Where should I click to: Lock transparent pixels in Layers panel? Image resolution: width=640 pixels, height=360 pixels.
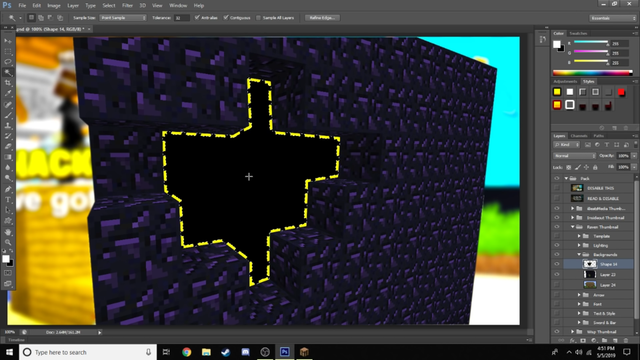click(569, 167)
